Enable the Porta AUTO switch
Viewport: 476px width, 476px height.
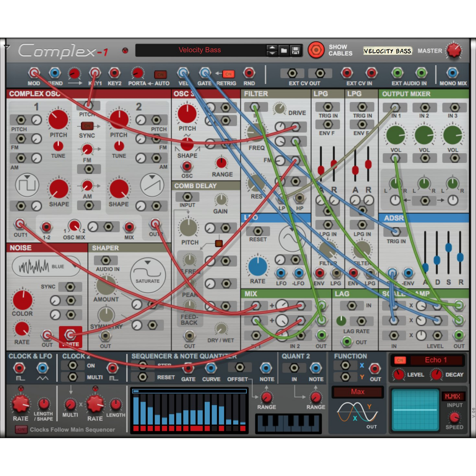160,74
